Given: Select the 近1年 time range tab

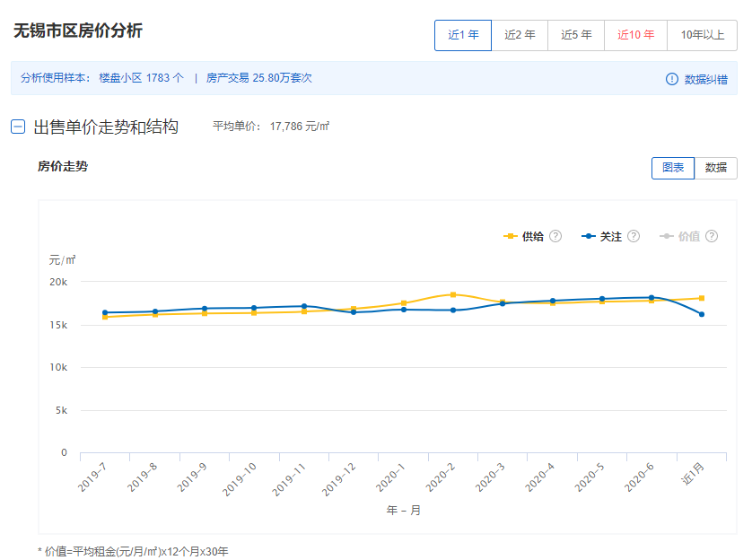Looking at the screenshot, I should coord(463,36).
